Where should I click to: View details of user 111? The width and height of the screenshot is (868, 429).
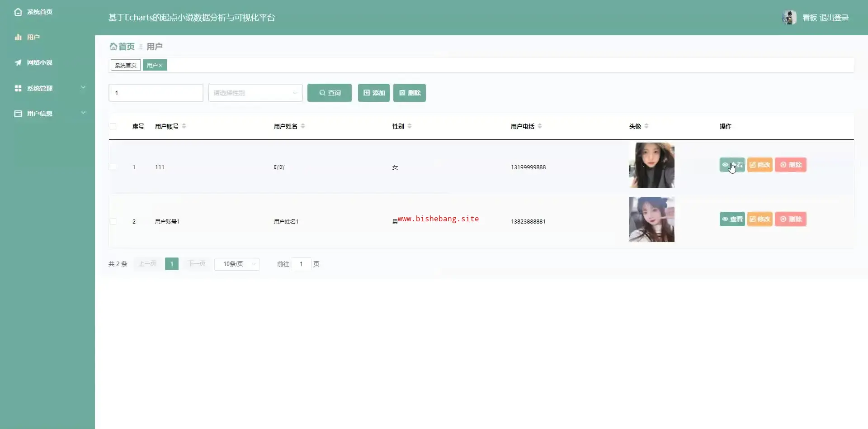[x=732, y=165]
